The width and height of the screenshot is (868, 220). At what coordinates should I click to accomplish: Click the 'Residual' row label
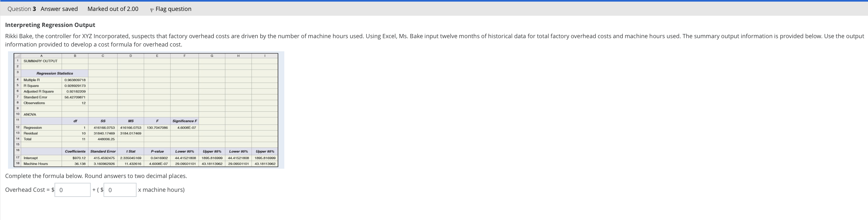pyautogui.click(x=31, y=133)
